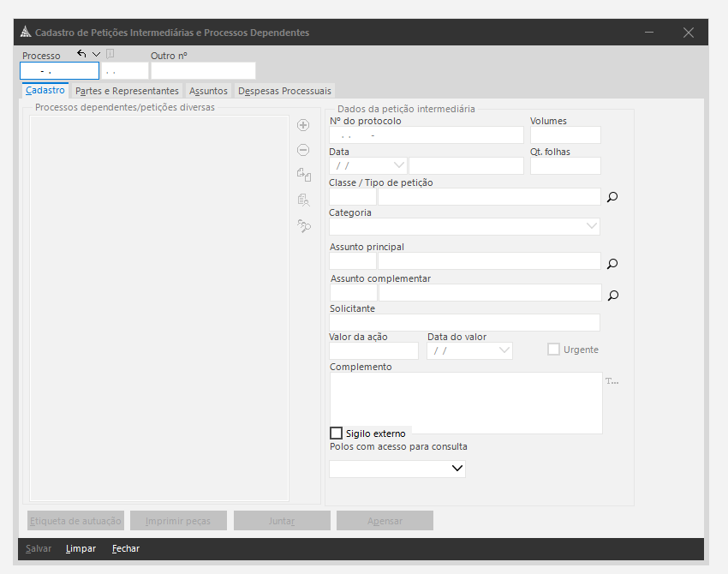Enable the Sigilo externo checkbox
The height and width of the screenshot is (574, 728).
(337, 433)
